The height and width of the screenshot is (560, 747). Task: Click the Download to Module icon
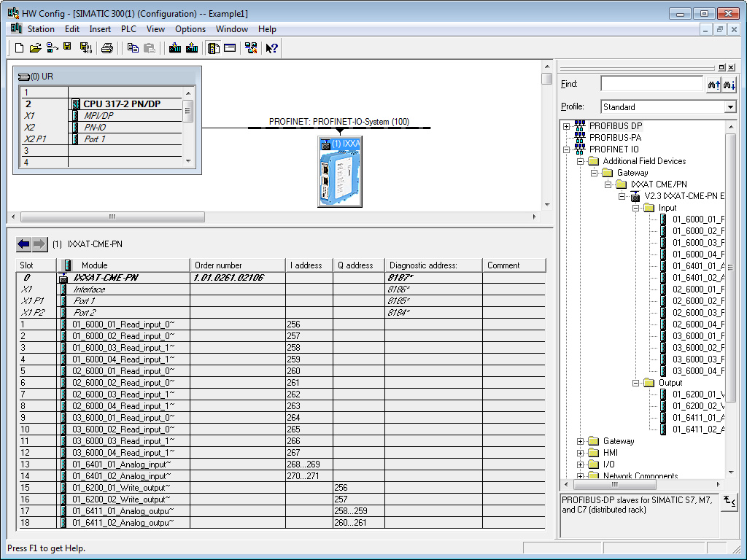coord(175,47)
